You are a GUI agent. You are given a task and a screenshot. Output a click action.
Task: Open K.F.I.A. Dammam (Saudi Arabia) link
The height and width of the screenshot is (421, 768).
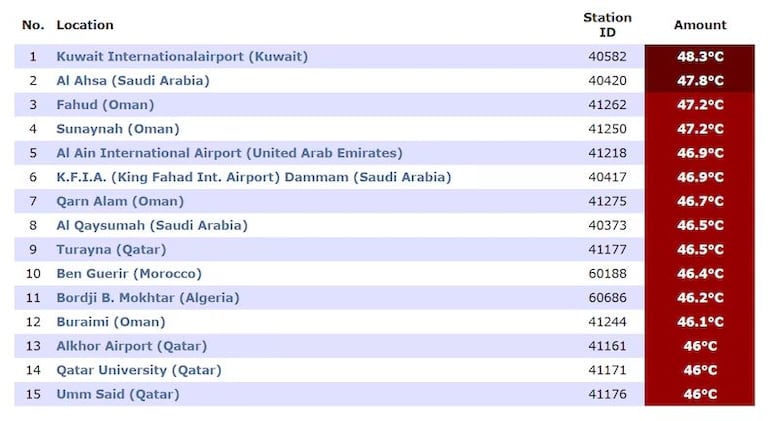click(254, 177)
